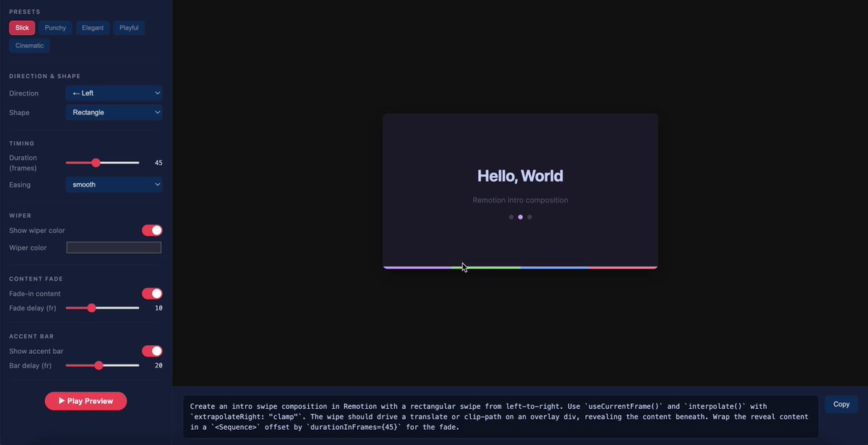
Task: Open the Direction dropdown
Action: 114,93
